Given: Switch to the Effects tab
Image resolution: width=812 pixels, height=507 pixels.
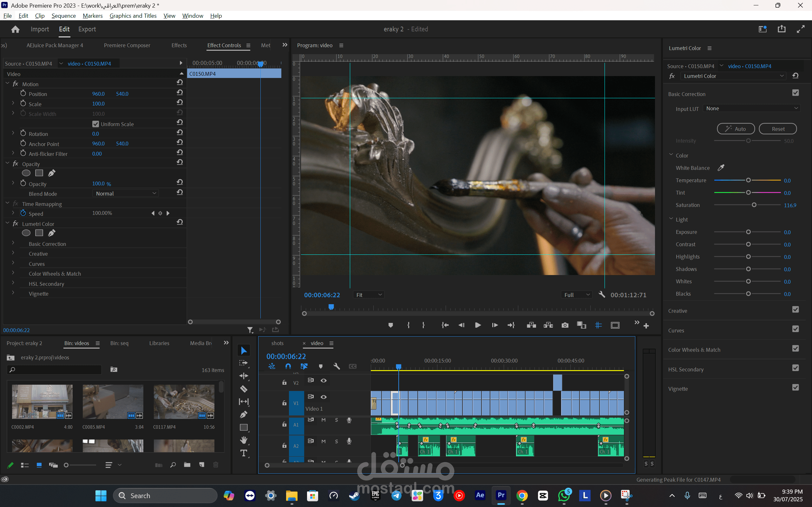Looking at the screenshot, I should click(179, 45).
